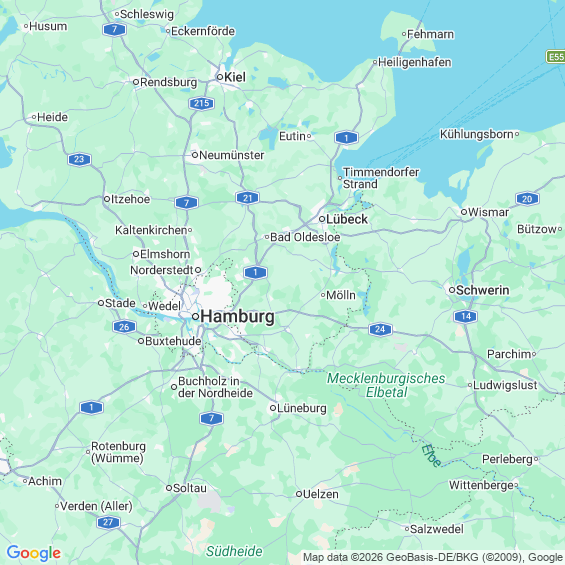The width and height of the screenshot is (565, 565).
Task: Click the map data copyright text
Action: [433, 557]
